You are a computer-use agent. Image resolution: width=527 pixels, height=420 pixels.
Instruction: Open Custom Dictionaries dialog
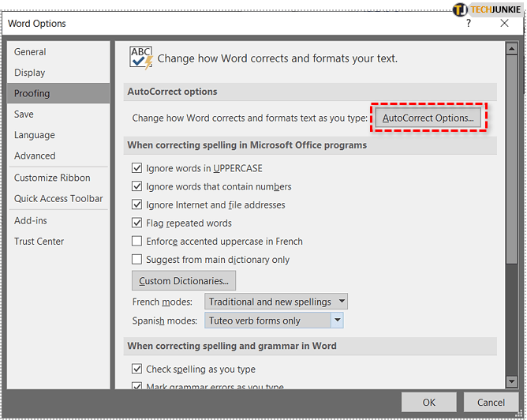click(x=183, y=281)
